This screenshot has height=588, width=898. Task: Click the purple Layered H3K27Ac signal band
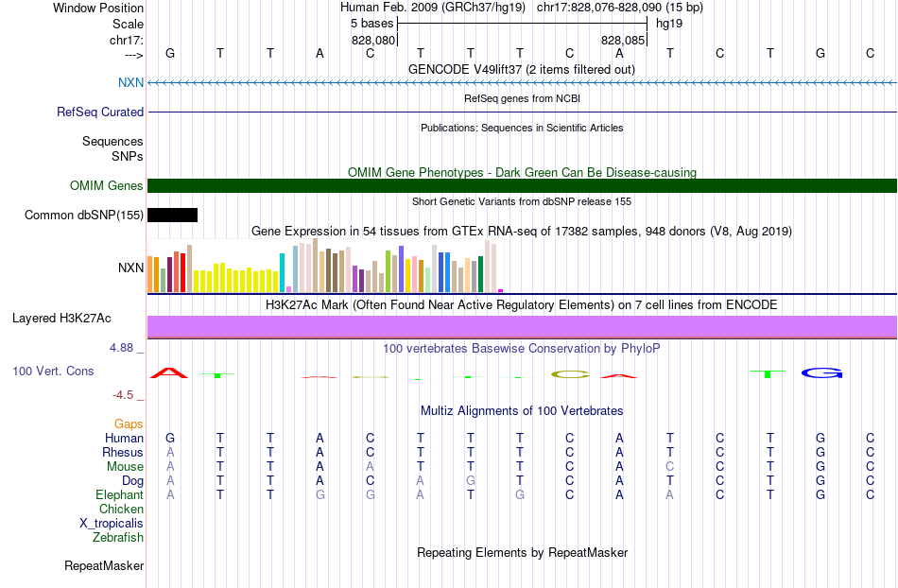click(522, 326)
